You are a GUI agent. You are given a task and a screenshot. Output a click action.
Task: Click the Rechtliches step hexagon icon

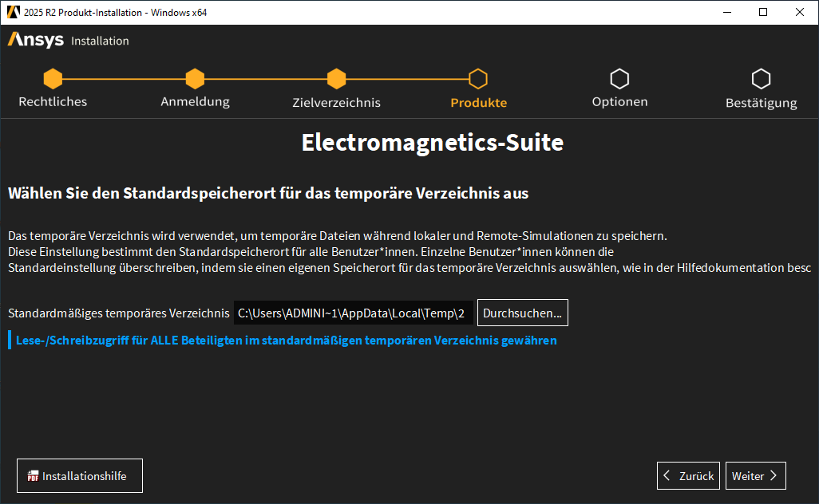coord(53,79)
